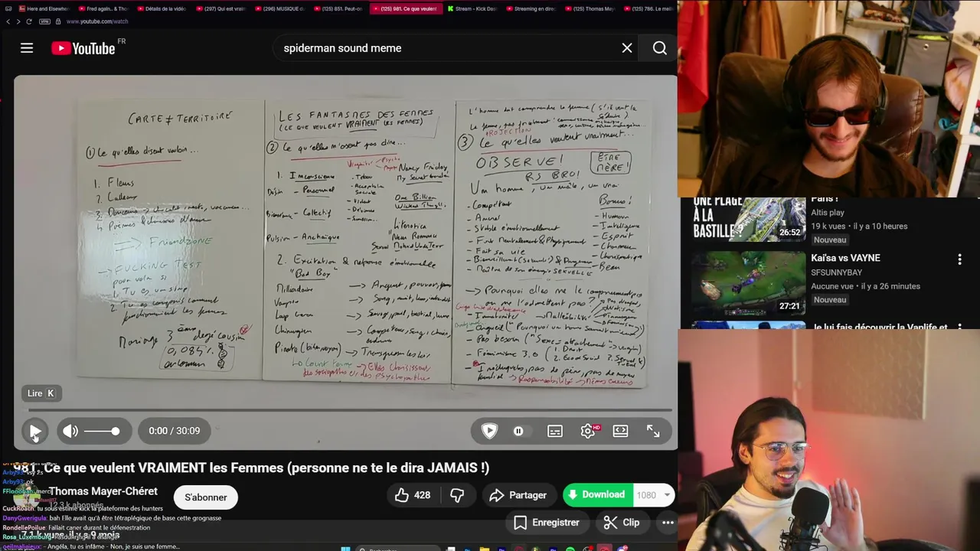
Task: Open the Bastille video thumbnail 26:52
Action: [748, 220]
